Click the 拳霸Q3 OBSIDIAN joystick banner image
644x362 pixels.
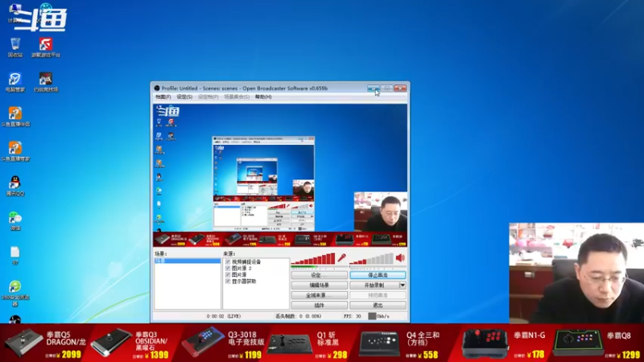(x=111, y=343)
